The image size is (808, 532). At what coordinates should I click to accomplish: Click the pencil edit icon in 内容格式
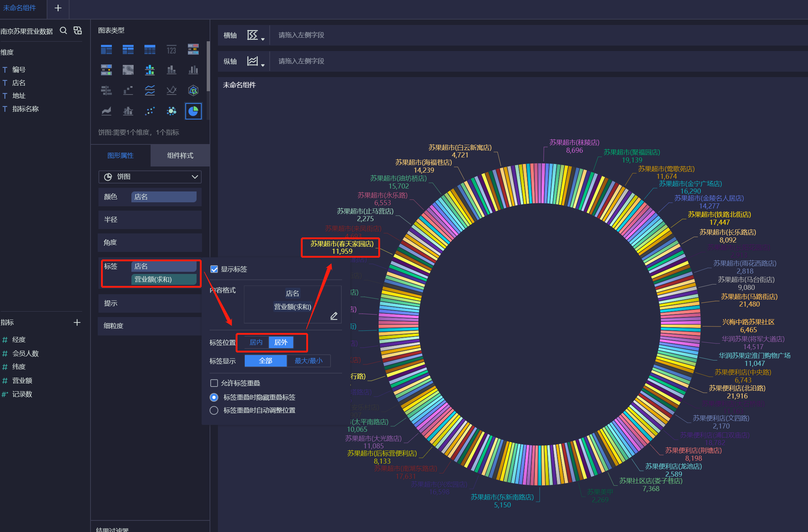(x=334, y=316)
